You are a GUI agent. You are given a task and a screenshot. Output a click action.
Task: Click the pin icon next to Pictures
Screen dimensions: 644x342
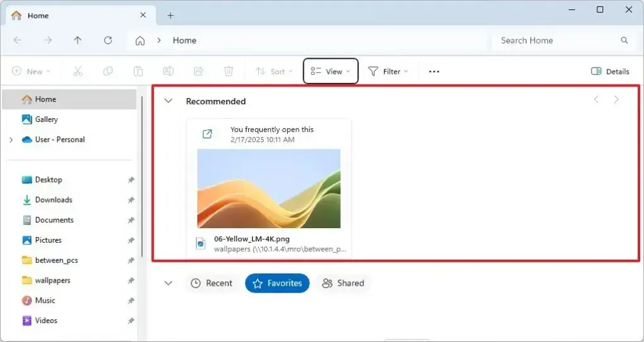(131, 240)
